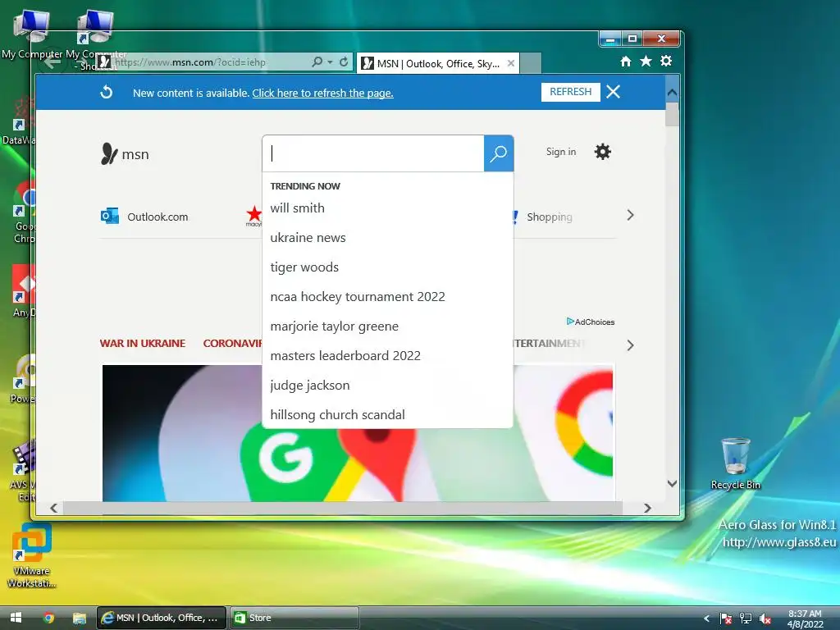This screenshot has width=840, height=630.
Task: Open Action Center flag tray icon
Action: [726, 619]
